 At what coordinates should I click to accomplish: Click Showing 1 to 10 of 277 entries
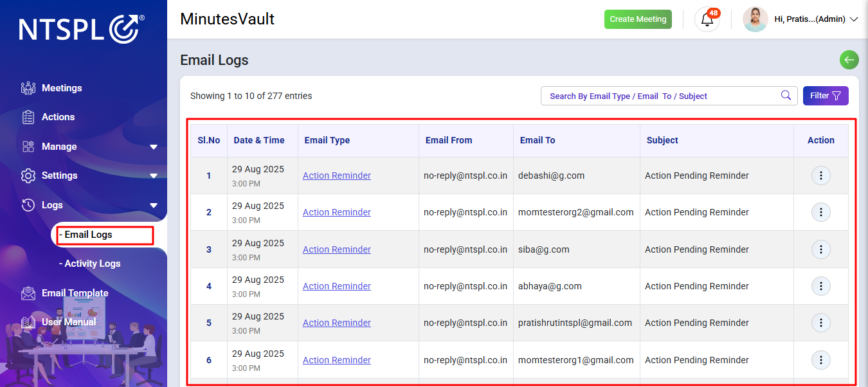coord(251,96)
